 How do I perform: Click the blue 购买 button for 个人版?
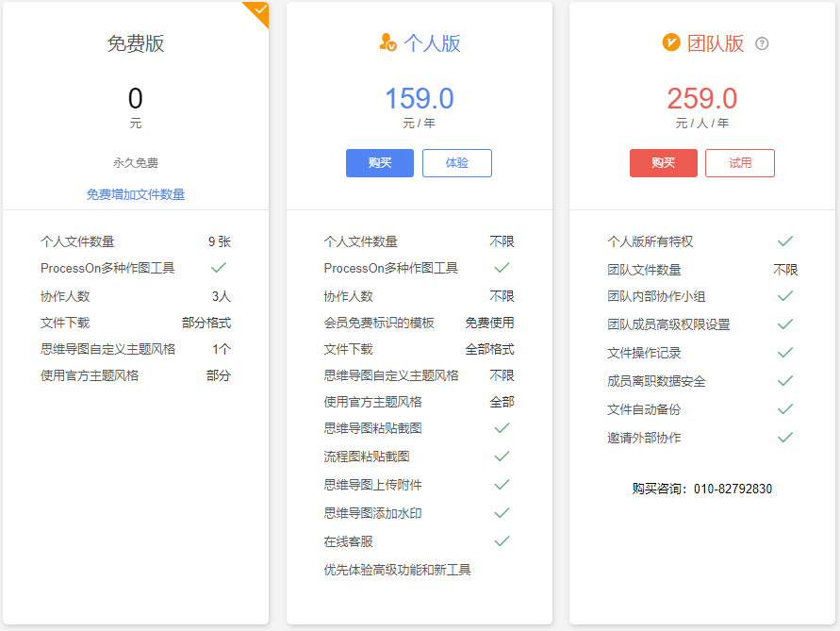380,163
